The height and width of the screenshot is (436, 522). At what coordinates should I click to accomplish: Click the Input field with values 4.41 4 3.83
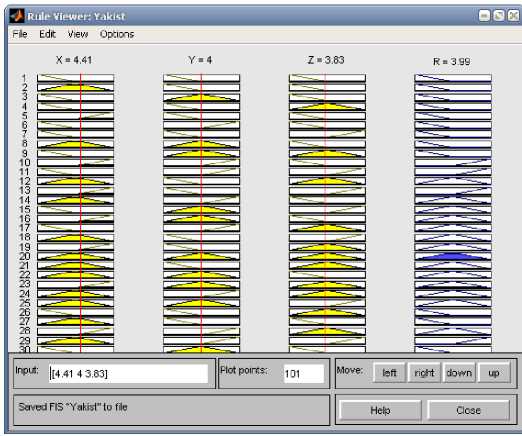128,374
